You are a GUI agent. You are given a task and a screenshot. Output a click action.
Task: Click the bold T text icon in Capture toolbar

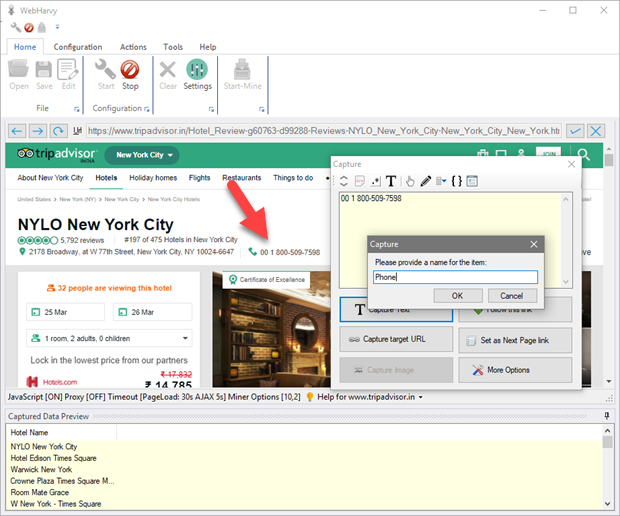391,181
